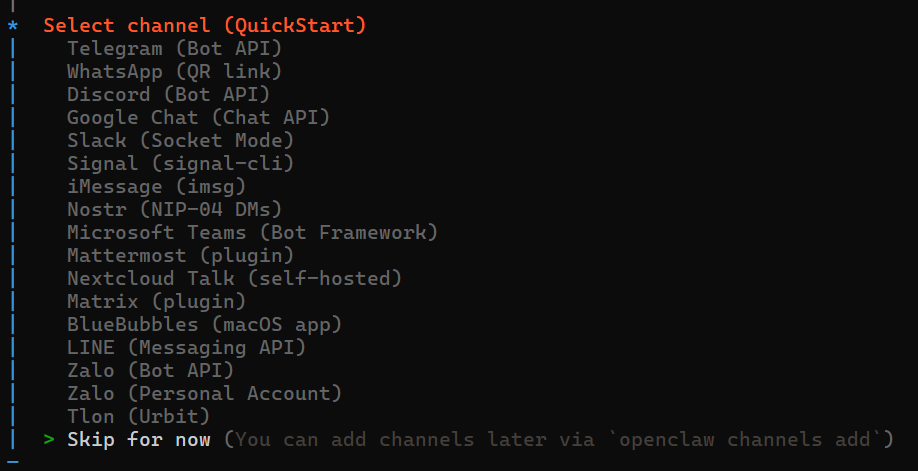Pick Discord (Bot API) from the list
The width and height of the screenshot is (918, 471).
(x=169, y=94)
